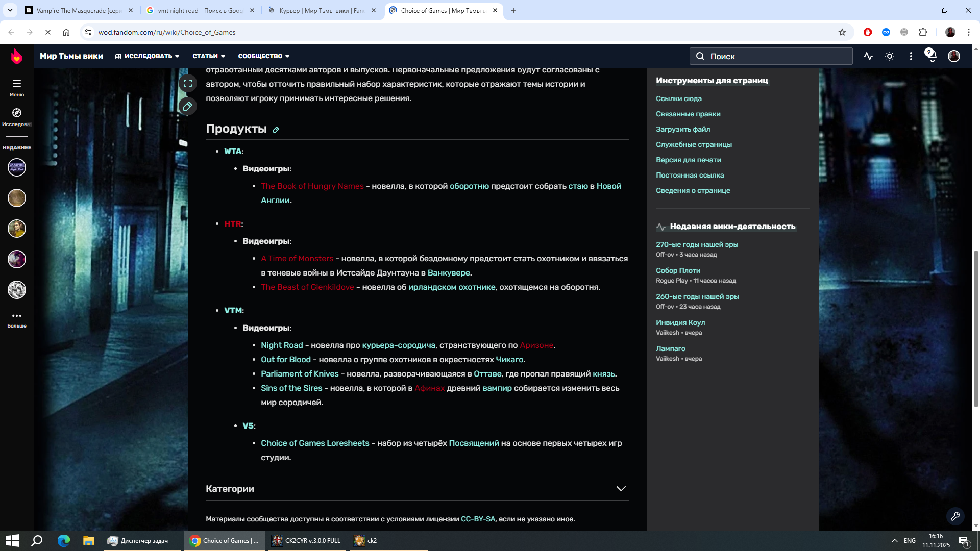Open recent wiki activity pulse icon
This screenshot has width=980, height=551.
(x=868, y=56)
